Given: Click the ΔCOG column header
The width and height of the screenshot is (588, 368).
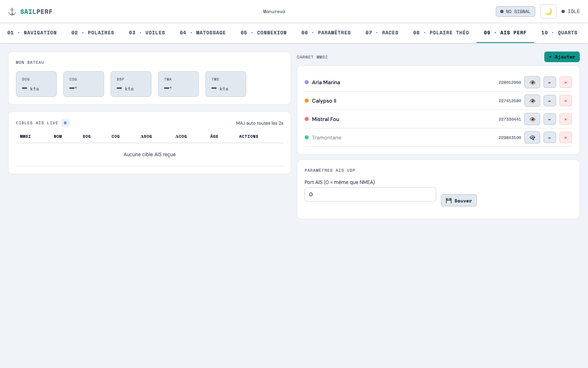Looking at the screenshot, I should (x=181, y=137).
